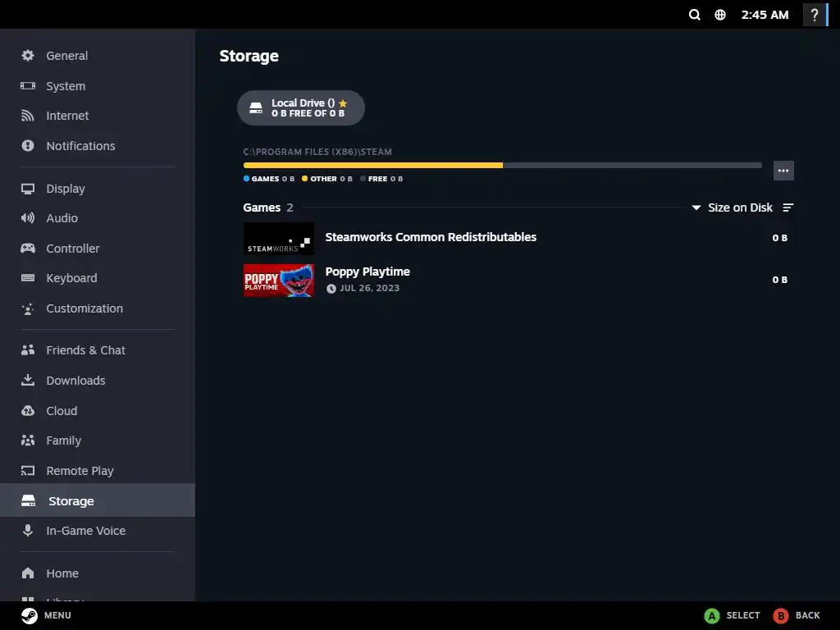
Task: Click the System device icon
Action: click(x=28, y=85)
